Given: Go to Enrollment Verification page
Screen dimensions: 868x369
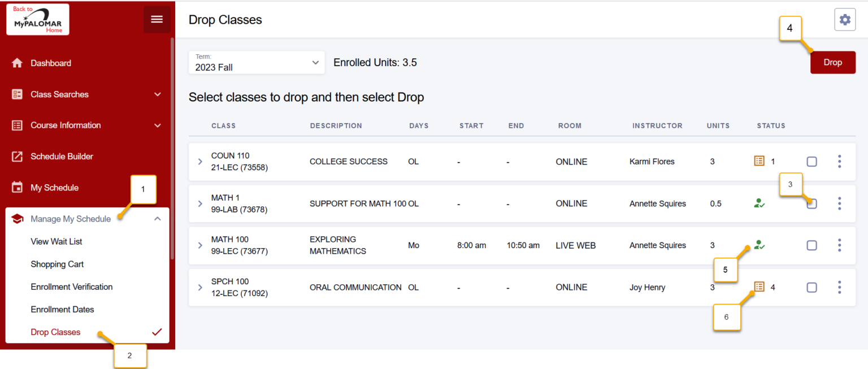Looking at the screenshot, I should (72, 287).
